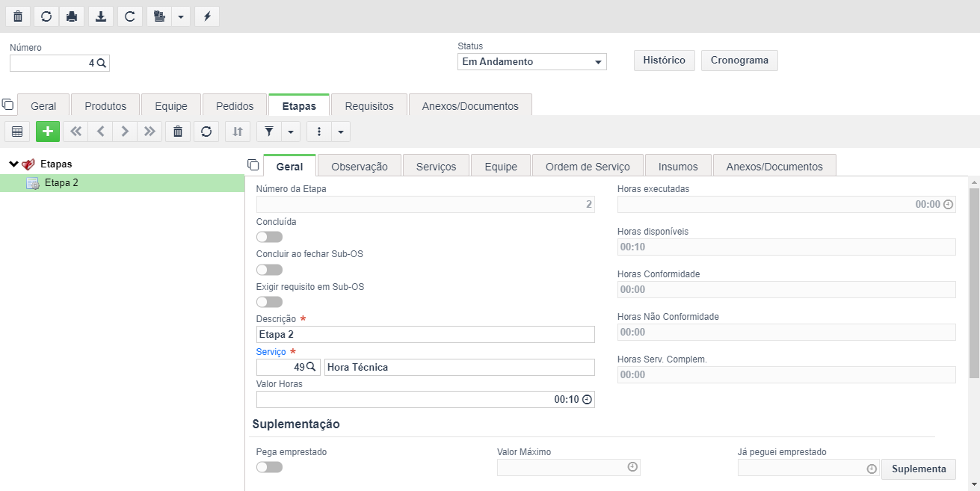The image size is (980, 491).
Task: Click the Histórico button
Action: click(x=665, y=61)
